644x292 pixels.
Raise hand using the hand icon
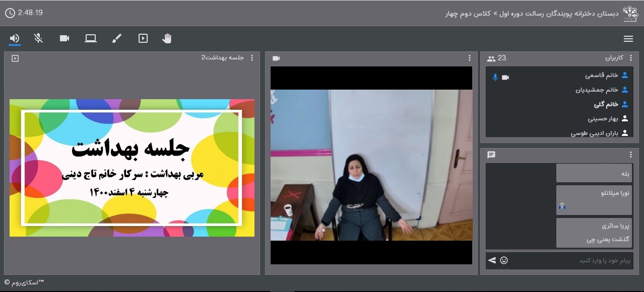click(x=167, y=38)
